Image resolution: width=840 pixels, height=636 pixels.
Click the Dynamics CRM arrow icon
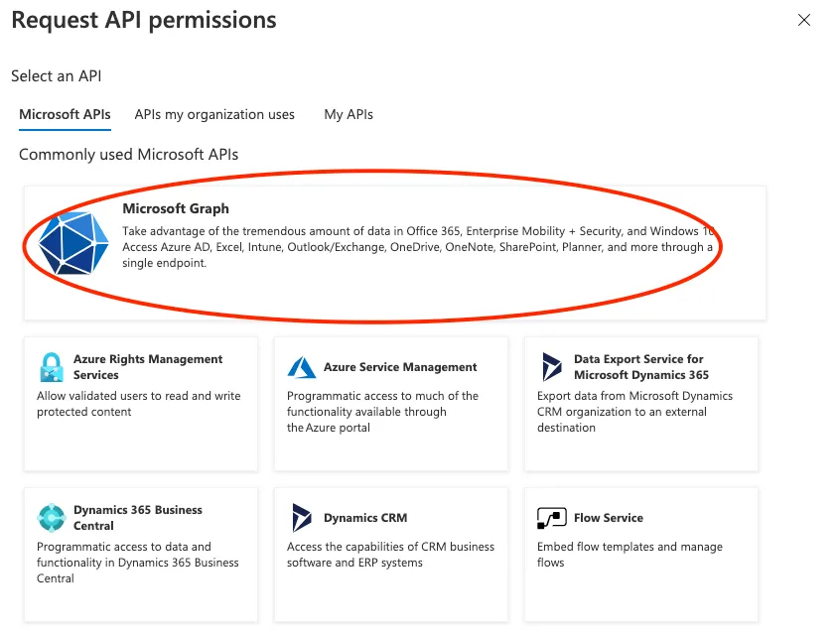(x=302, y=518)
